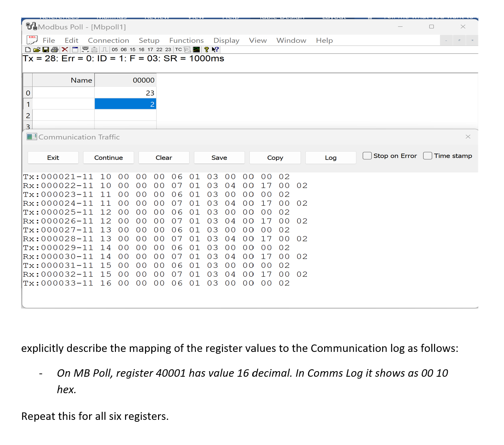Image resolution: width=504 pixels, height=445 pixels.
Task: Enable Time stamp in Communication Traffic
Action: 428,156
